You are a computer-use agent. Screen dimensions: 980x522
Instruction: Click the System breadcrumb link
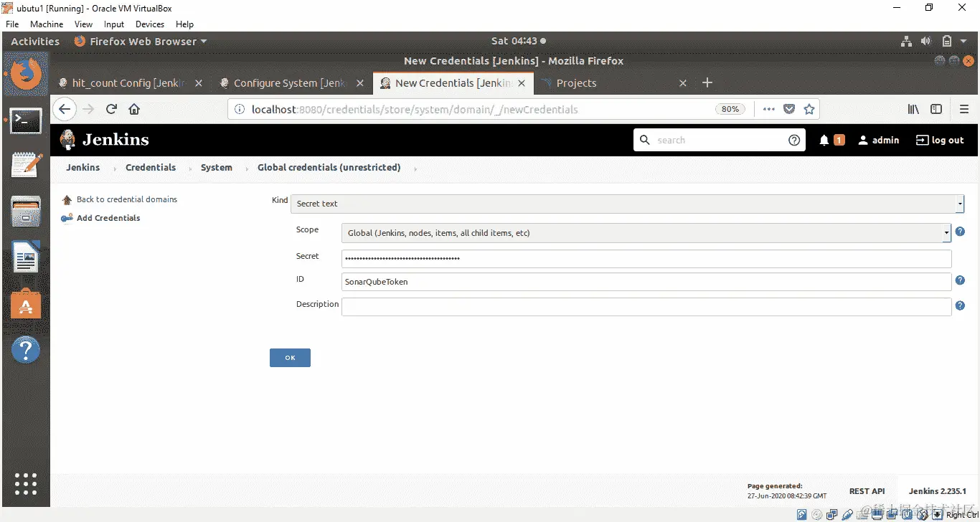[217, 168]
